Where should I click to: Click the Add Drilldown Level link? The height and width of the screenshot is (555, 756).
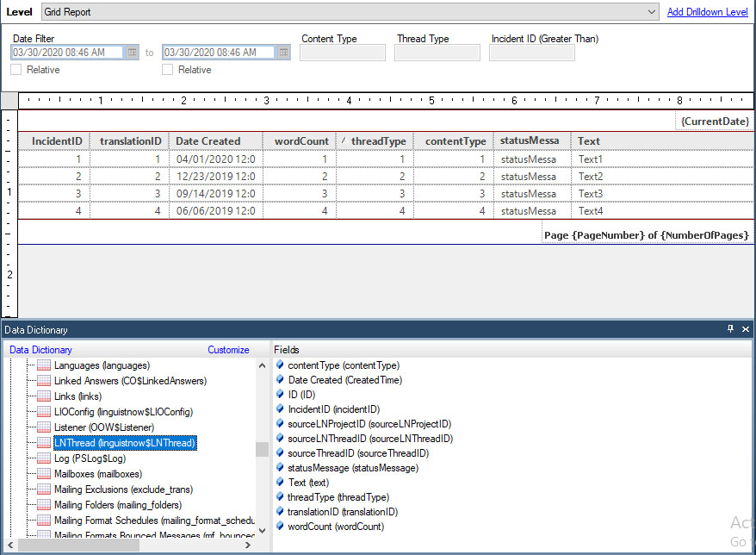(707, 12)
